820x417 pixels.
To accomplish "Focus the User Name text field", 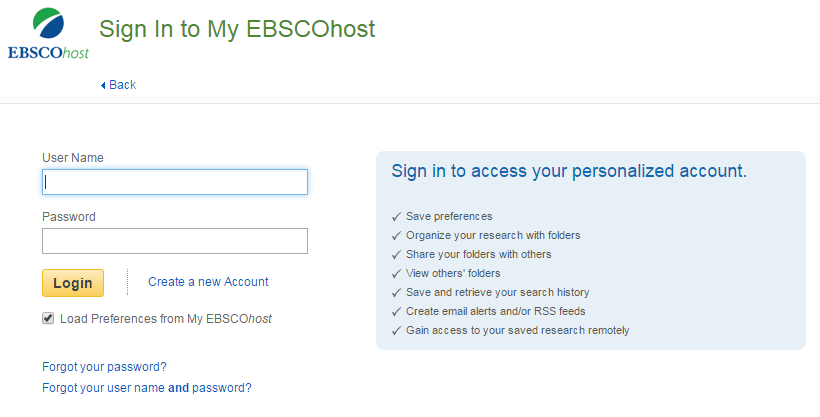I will (x=175, y=182).
